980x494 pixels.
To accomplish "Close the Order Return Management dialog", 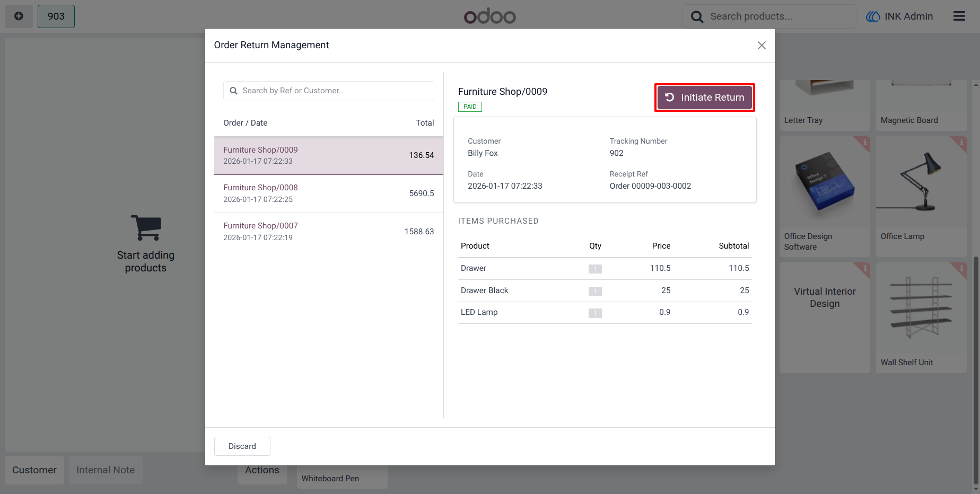I will pos(762,46).
